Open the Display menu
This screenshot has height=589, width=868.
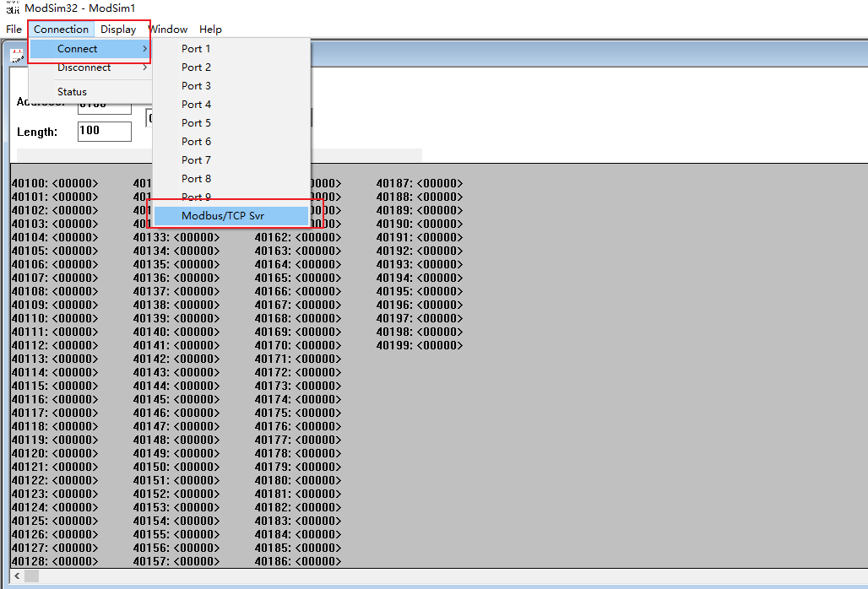point(118,30)
